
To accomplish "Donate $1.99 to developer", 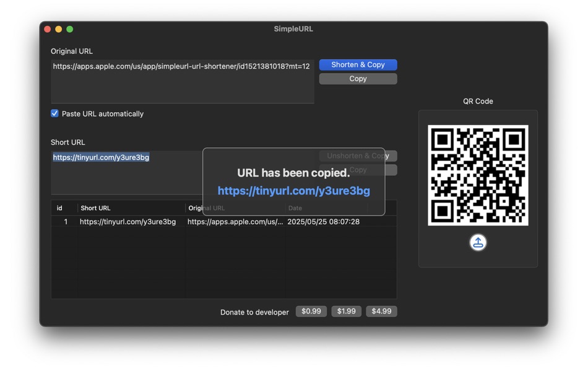I will coord(346,311).
